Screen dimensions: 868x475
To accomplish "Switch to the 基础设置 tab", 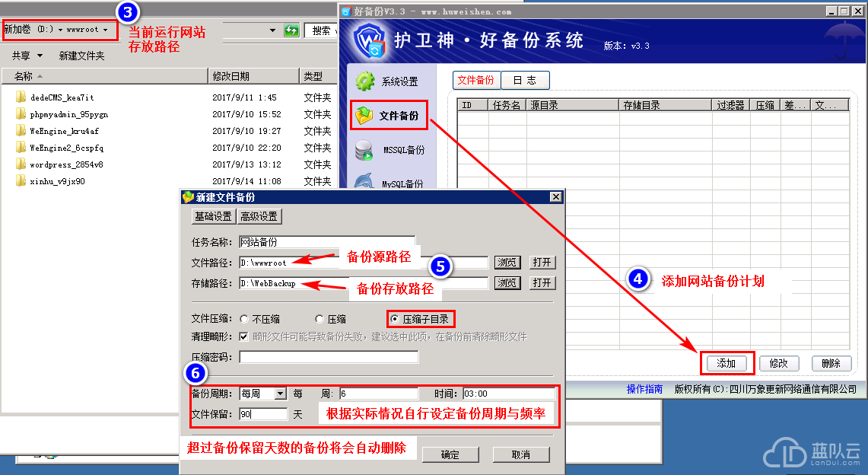I will point(213,216).
